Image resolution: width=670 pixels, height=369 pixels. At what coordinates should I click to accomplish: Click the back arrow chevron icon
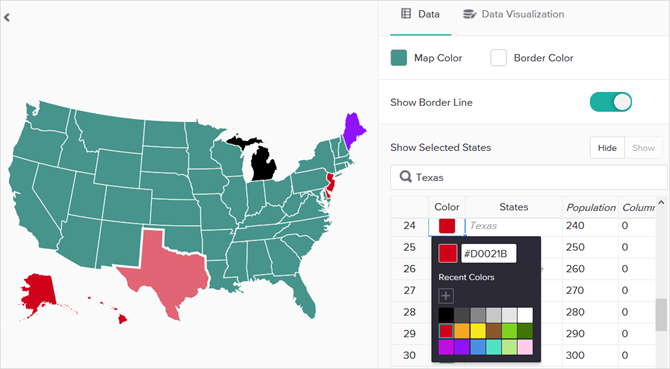pos(7,18)
